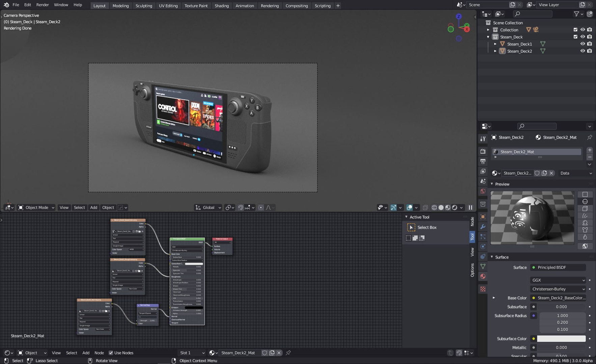Hide Steam_Deck2 object in viewport
Screen dimensions: 596x364
tap(583, 51)
